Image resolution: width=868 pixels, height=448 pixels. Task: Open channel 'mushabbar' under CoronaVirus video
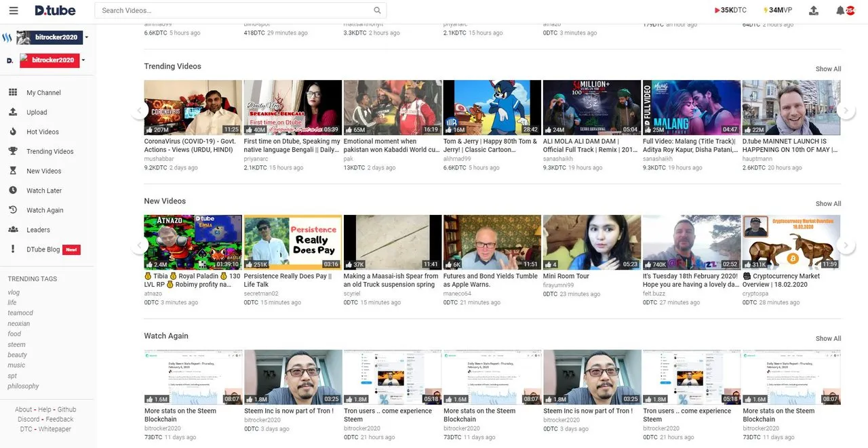pyautogui.click(x=159, y=159)
